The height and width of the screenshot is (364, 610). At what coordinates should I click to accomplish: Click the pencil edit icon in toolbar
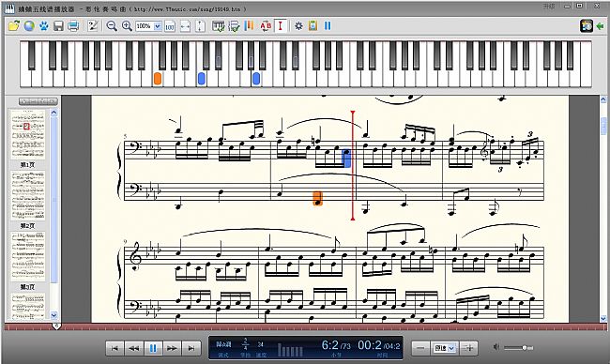(93, 26)
